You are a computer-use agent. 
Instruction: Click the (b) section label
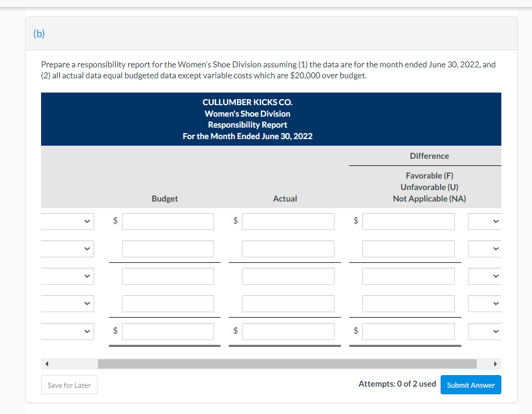point(39,33)
